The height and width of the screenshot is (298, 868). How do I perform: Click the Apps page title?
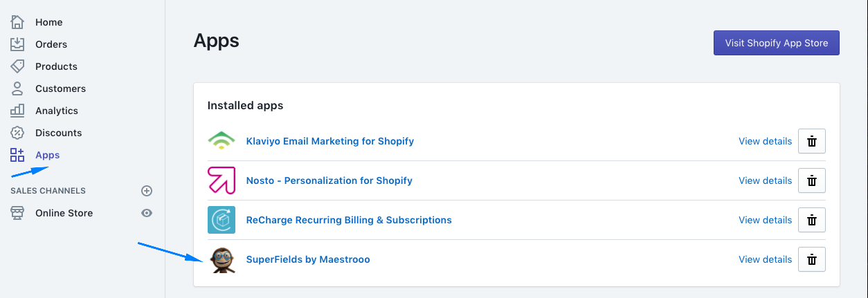tap(217, 41)
